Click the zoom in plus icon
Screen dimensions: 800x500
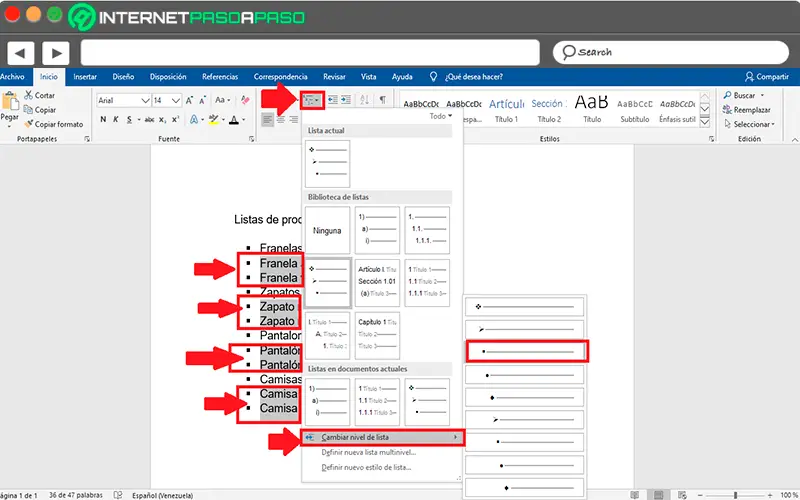pos(770,495)
